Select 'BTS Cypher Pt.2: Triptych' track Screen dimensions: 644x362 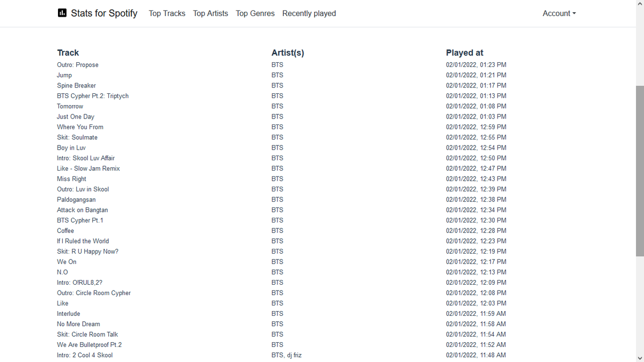[93, 96]
